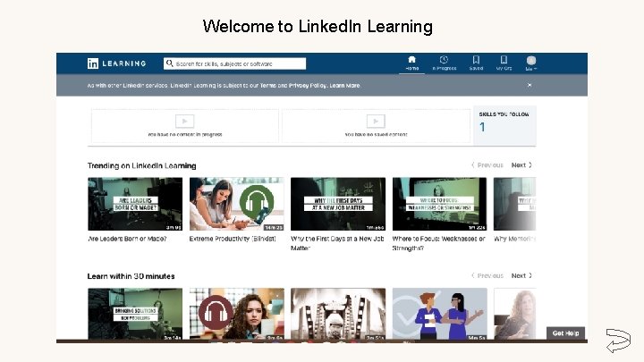Follow the Learn More link in the banner
The height and width of the screenshot is (362, 644).
tap(344, 86)
